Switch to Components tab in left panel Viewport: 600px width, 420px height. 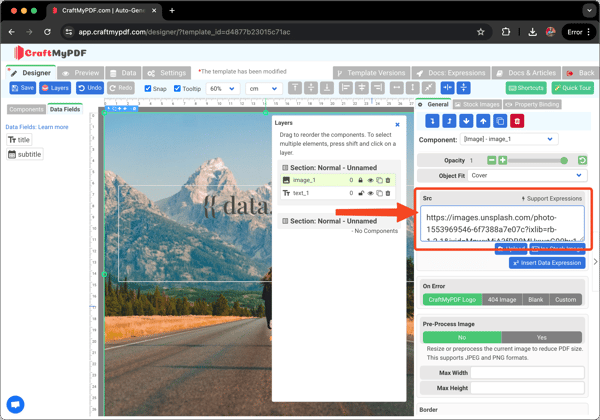tap(26, 109)
